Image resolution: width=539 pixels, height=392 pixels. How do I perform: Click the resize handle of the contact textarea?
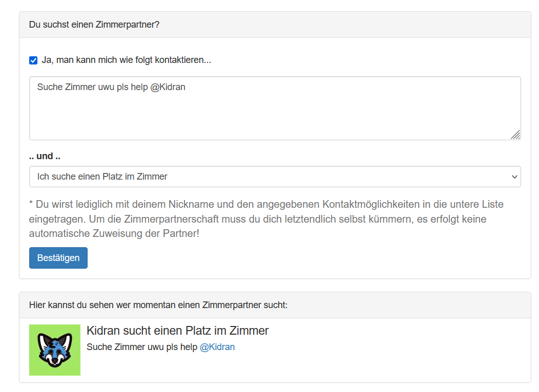[x=515, y=135]
